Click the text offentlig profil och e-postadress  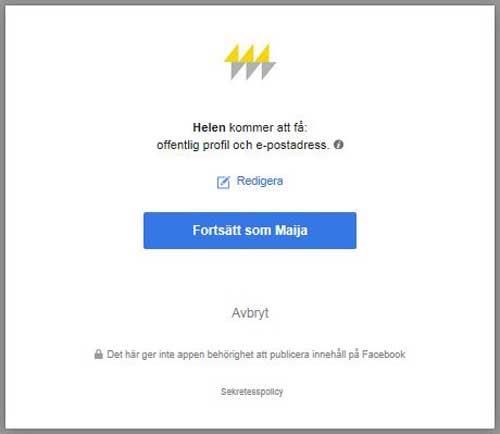243,145
